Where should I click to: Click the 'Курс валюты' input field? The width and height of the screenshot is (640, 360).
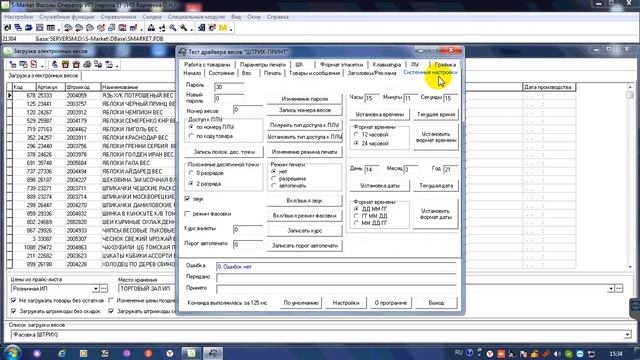pos(248,229)
